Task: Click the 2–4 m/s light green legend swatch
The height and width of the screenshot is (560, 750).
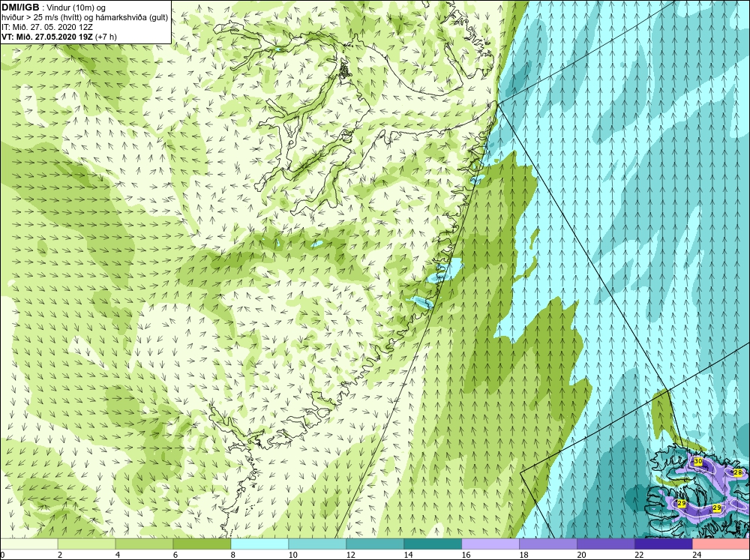Action: click(x=86, y=544)
